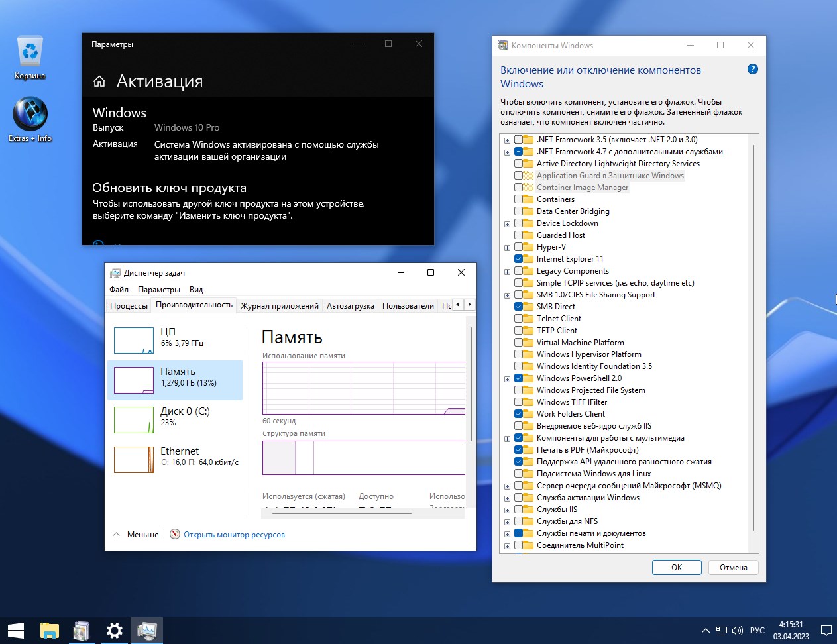Click the Settings gear taskbar icon
This screenshot has width=837, height=644.
coord(114,630)
